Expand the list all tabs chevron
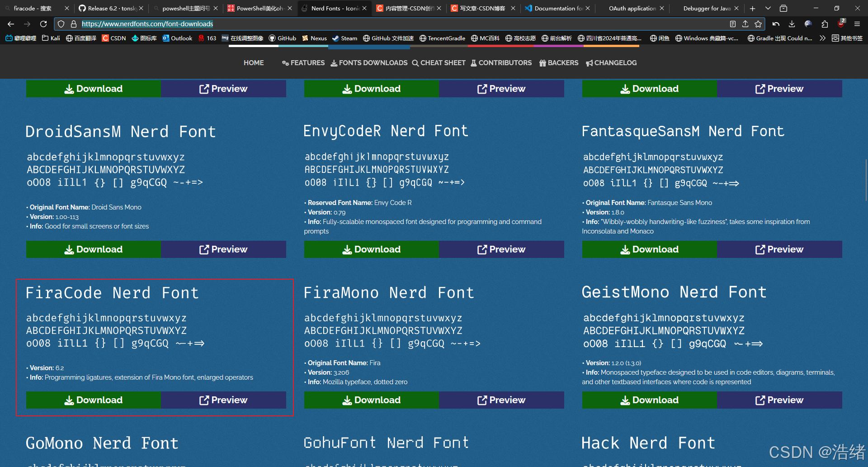The width and height of the screenshot is (868, 467). tap(768, 8)
